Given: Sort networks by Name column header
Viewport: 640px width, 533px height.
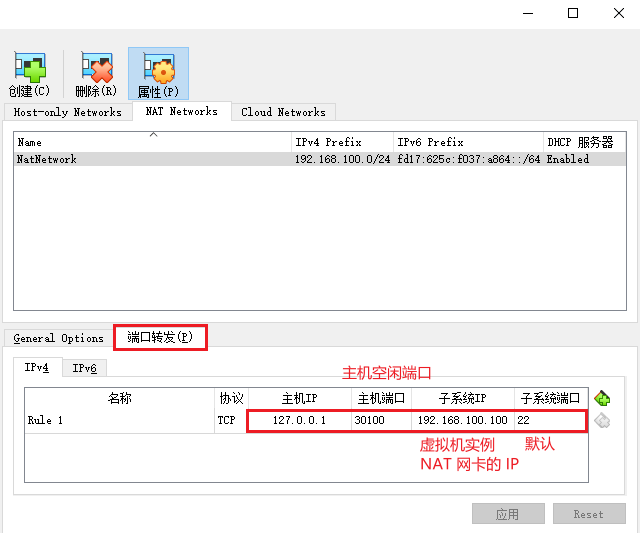Looking at the screenshot, I should tap(152, 142).
